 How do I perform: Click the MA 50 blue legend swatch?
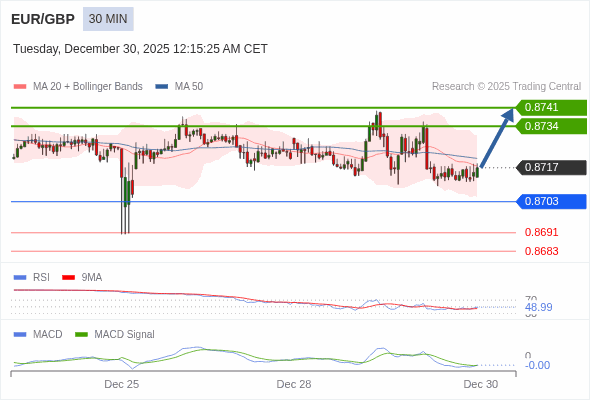point(162,87)
